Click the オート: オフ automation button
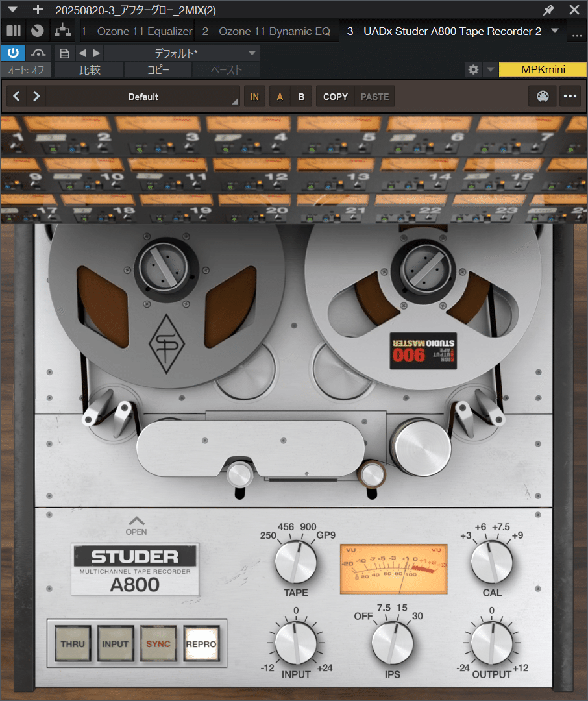Viewport: 588px width, 701px height. pyautogui.click(x=25, y=69)
